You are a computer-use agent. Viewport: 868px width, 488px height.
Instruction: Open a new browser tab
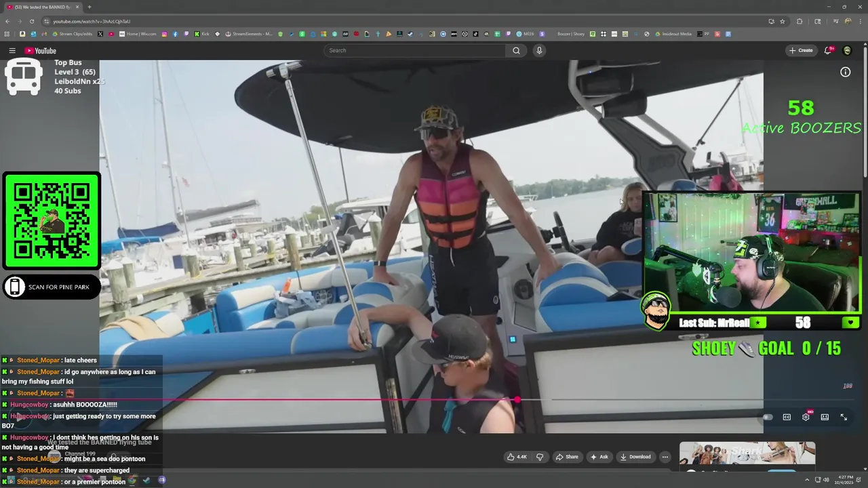(x=89, y=7)
